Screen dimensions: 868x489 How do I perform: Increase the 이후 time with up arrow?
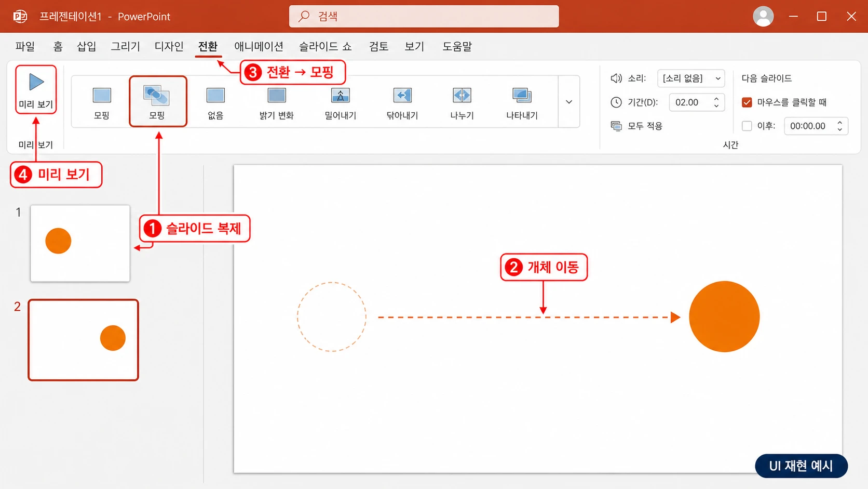pos(839,122)
